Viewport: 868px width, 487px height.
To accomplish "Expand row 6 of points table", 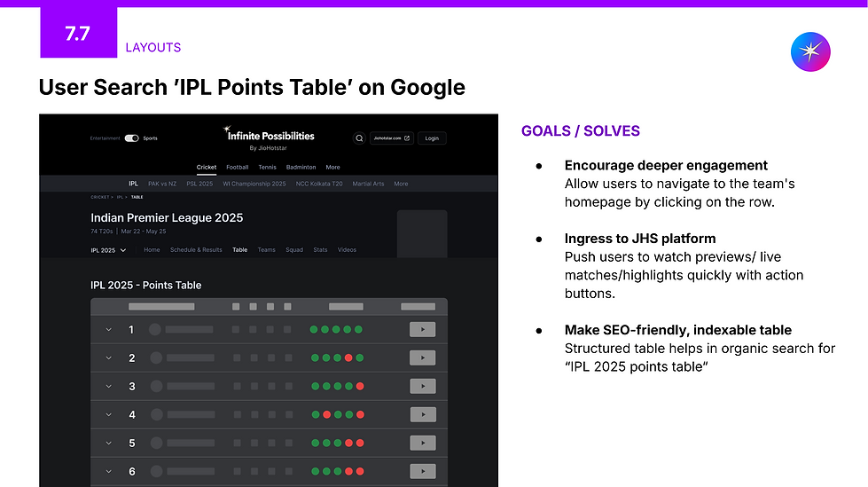I will point(108,472).
